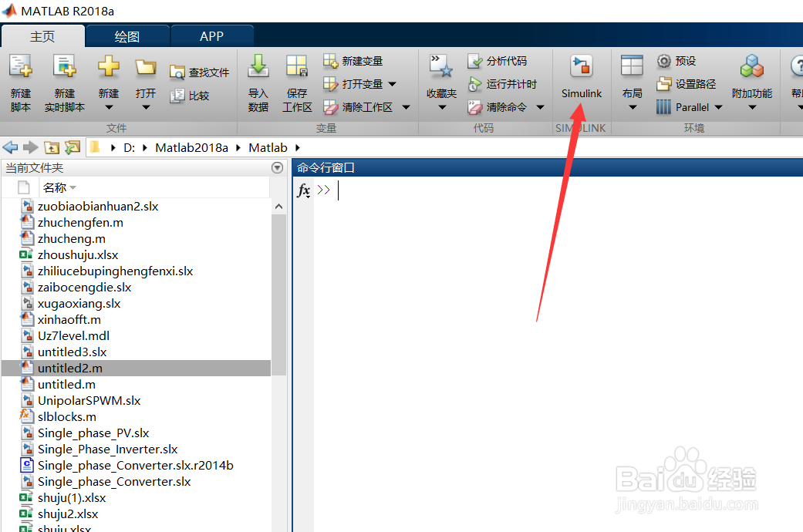Click Compare (比较) in the file section
This screenshot has height=532, width=803.
[x=190, y=96]
